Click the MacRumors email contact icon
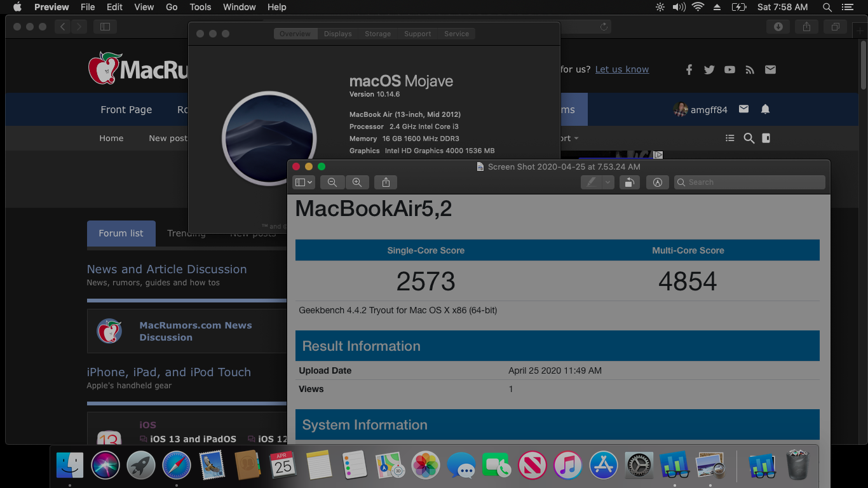This screenshot has height=488, width=868. click(x=770, y=70)
